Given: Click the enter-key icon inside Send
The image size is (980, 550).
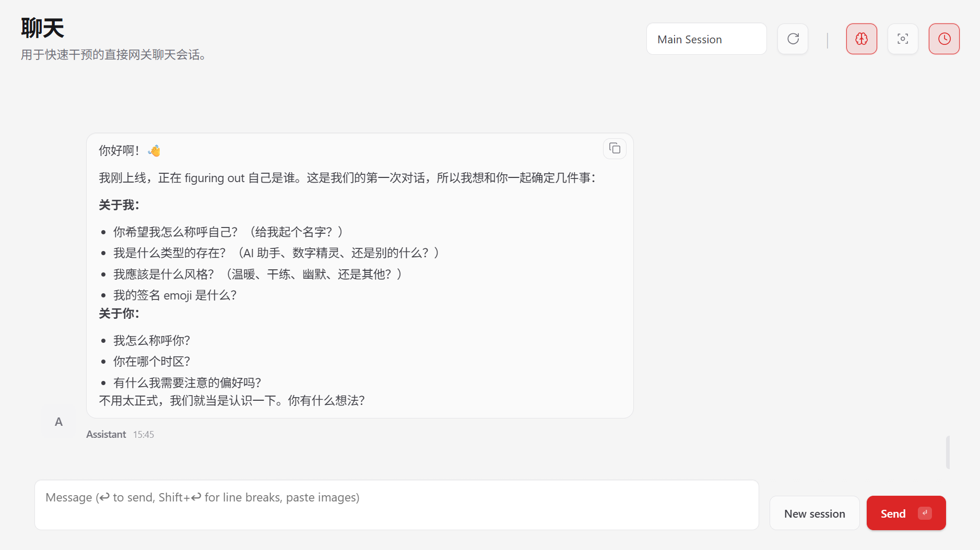Looking at the screenshot, I should click(925, 513).
